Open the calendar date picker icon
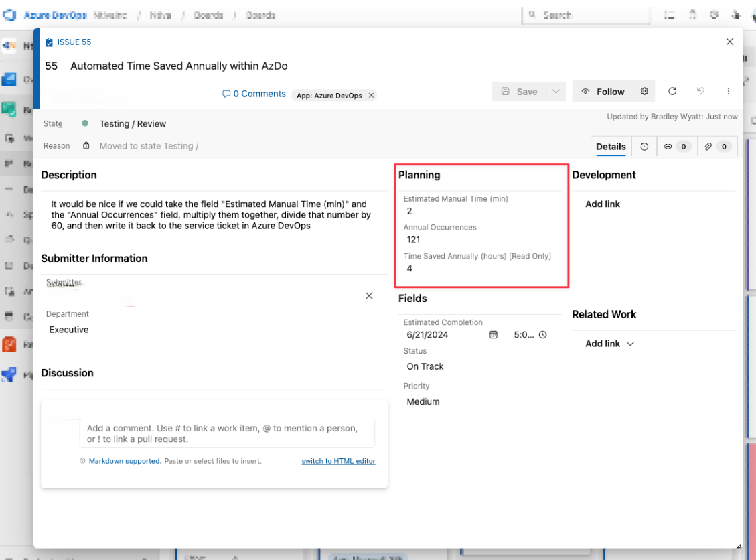 (494, 335)
